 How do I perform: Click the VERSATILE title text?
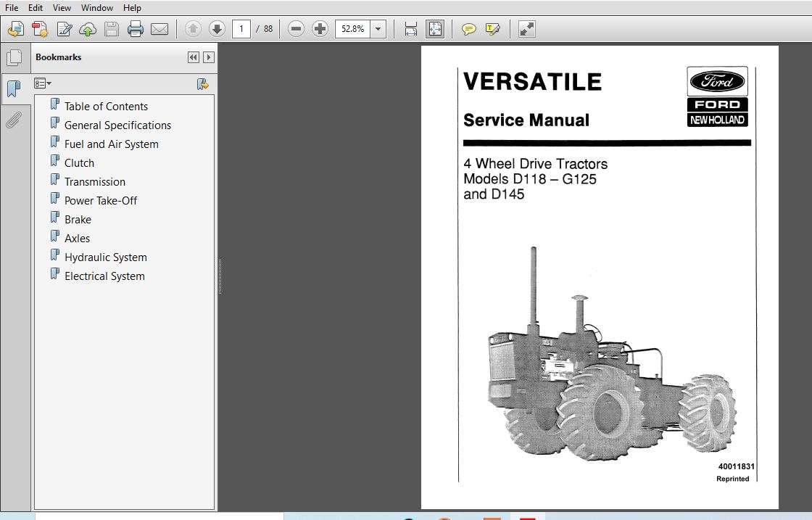click(x=532, y=82)
